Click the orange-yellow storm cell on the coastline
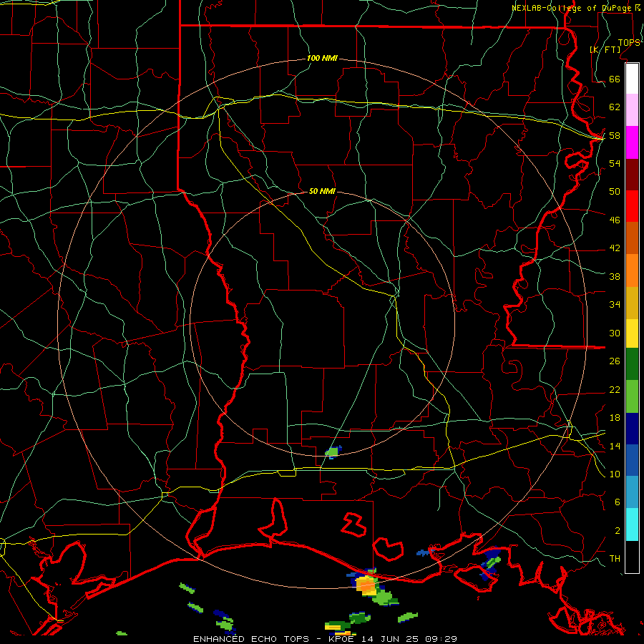Image resolution: width=644 pixels, height=644 pixels. (366, 585)
